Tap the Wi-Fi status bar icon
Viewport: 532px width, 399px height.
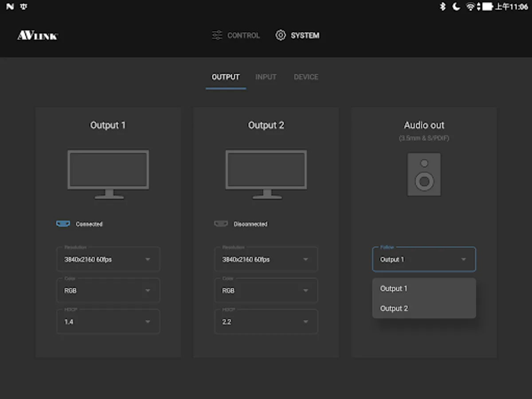click(470, 7)
